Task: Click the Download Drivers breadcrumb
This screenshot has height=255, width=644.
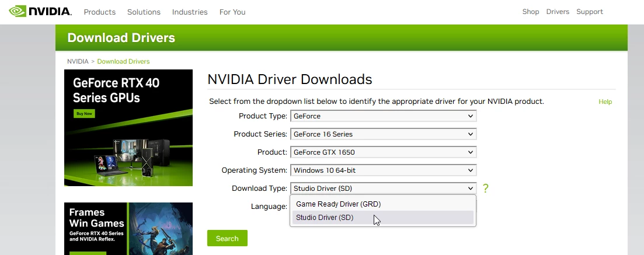Action: tap(123, 61)
